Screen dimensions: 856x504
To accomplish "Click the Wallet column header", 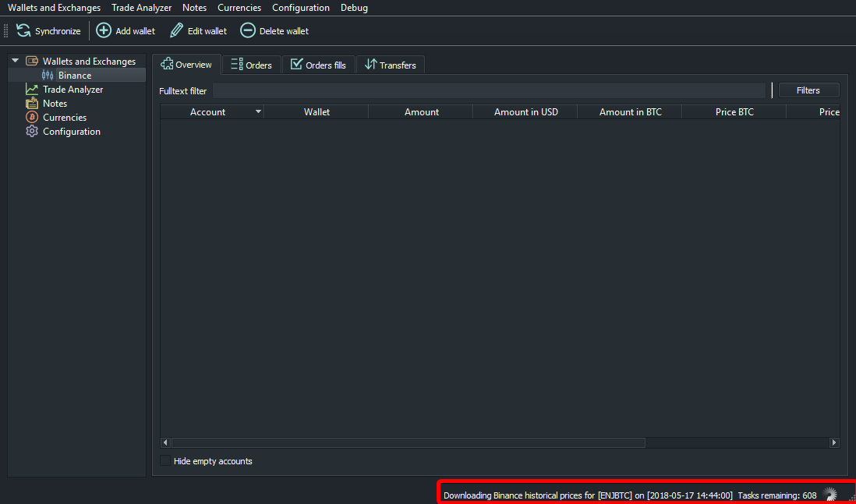I will (317, 112).
